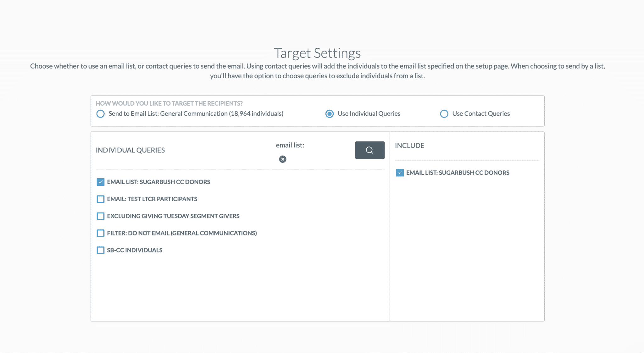Select the Use Individual Queries option
Image resolution: width=644 pixels, height=353 pixels.
click(x=329, y=114)
